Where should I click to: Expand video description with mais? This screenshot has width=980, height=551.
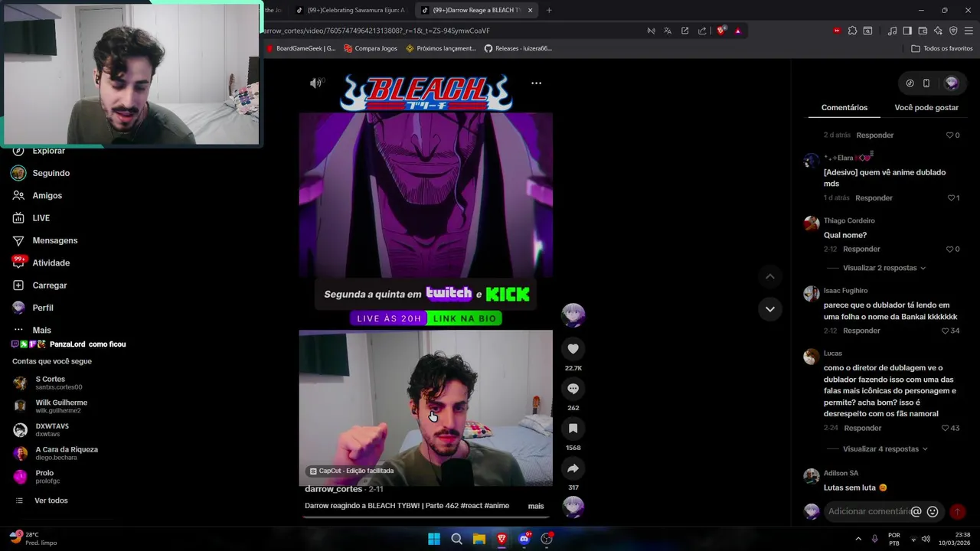(x=536, y=506)
